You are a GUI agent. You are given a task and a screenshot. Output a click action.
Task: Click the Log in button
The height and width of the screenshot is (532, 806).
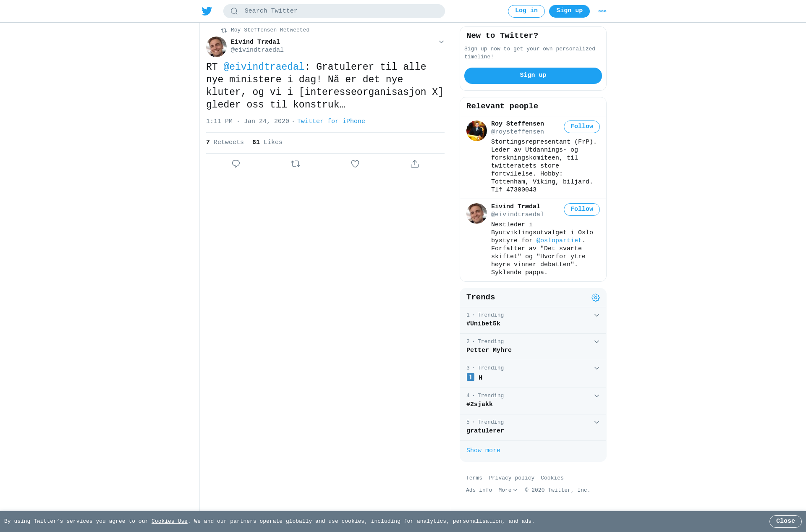point(526,11)
